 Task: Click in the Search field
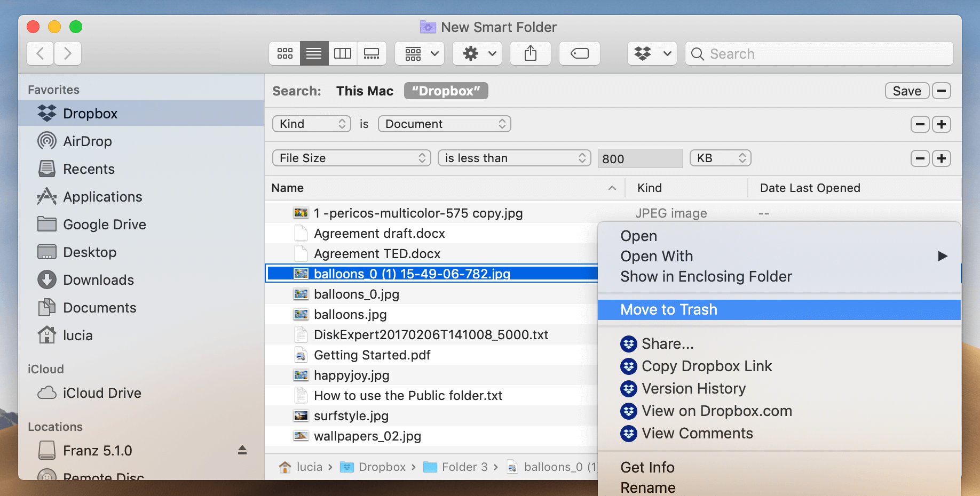tap(819, 53)
